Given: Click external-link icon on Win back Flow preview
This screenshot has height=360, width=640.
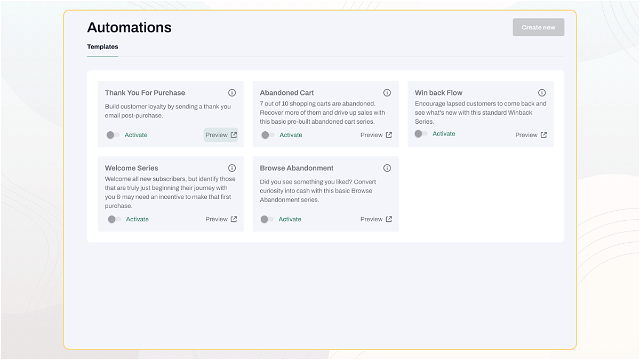Looking at the screenshot, I should (544, 135).
